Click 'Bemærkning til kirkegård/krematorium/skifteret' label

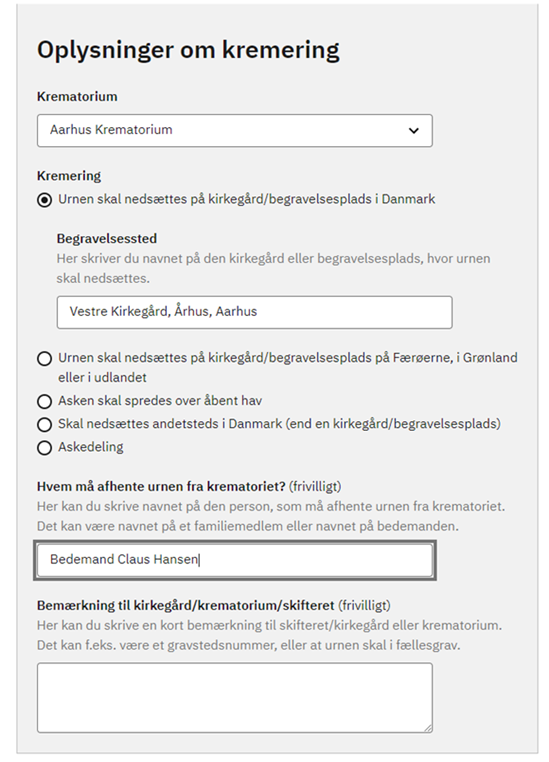coord(186,605)
